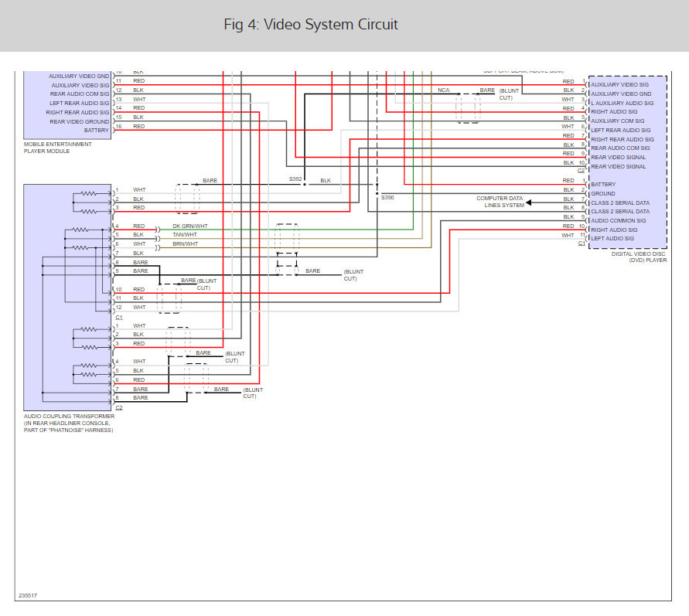Viewport: 689px width, 616px height.
Task: Click C1 connector label on DVD player
Action: point(582,243)
